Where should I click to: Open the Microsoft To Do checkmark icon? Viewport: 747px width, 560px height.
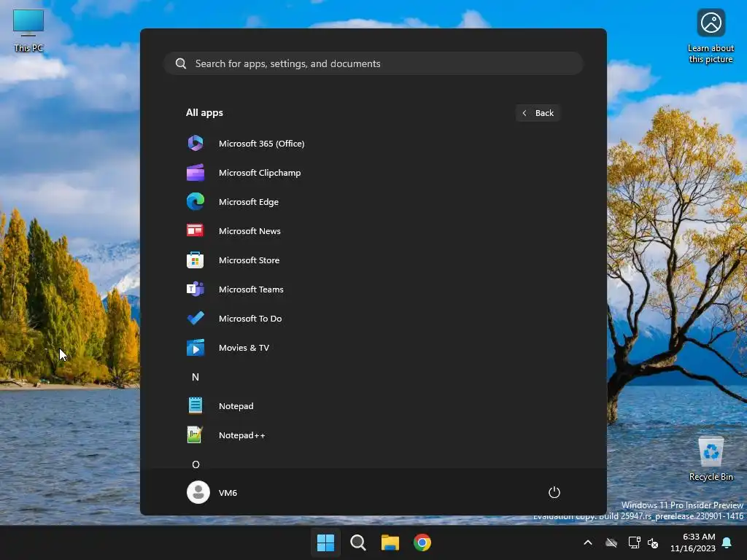pyautogui.click(x=196, y=318)
